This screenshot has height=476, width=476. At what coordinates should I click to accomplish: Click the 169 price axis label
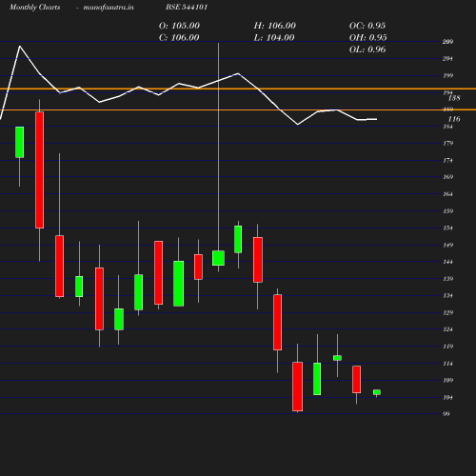tap(447, 177)
